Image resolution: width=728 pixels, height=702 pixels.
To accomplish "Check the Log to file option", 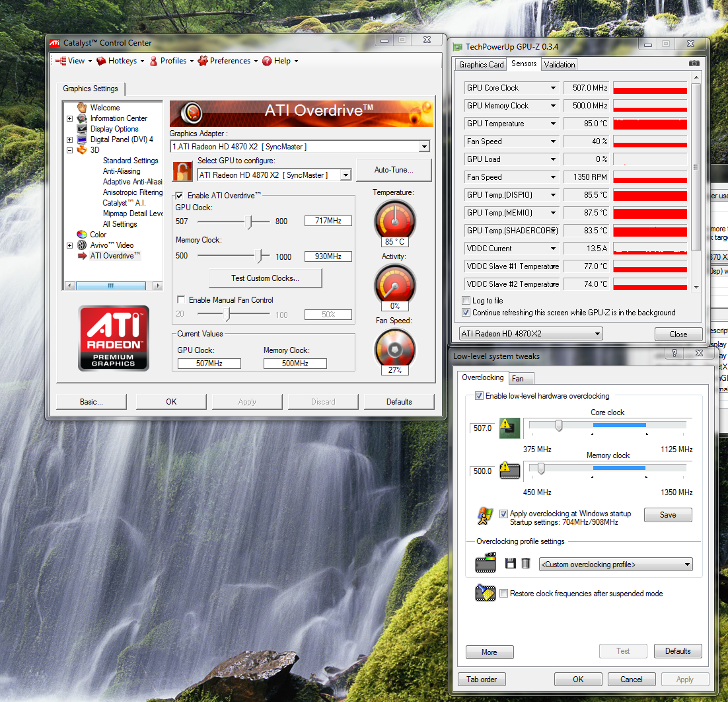I will pos(466,300).
